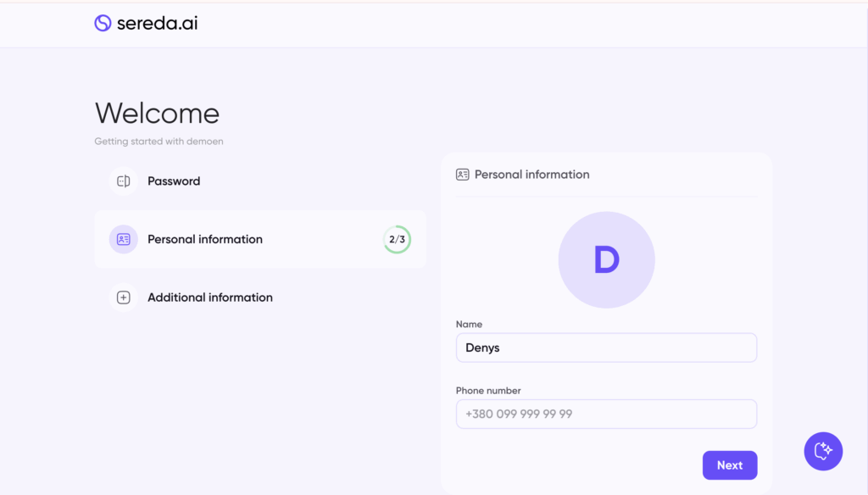The height and width of the screenshot is (495, 868).
Task: Click the avatar circle with letter D
Action: coord(606,260)
